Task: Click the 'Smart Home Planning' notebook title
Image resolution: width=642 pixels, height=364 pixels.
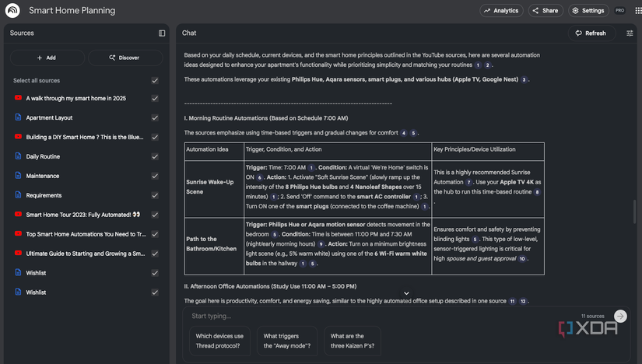Action: (72, 11)
